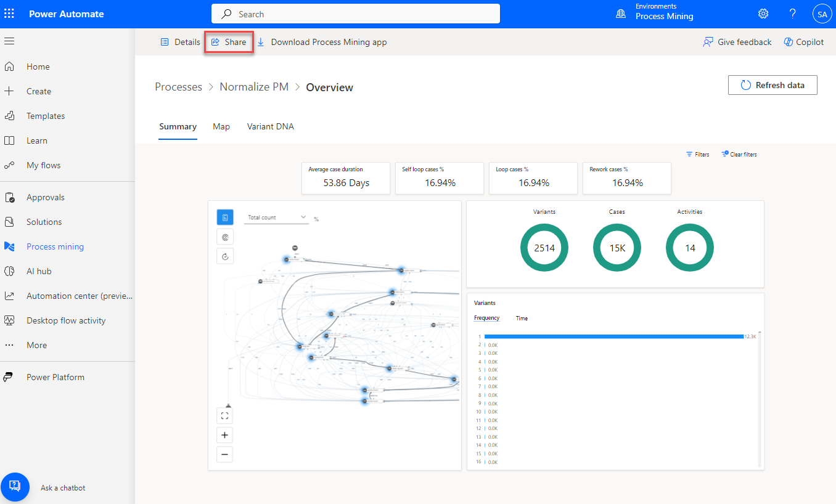Screen dimensions: 836x504
Task: Click the 12.3K frequency value label
Action: click(750, 336)
